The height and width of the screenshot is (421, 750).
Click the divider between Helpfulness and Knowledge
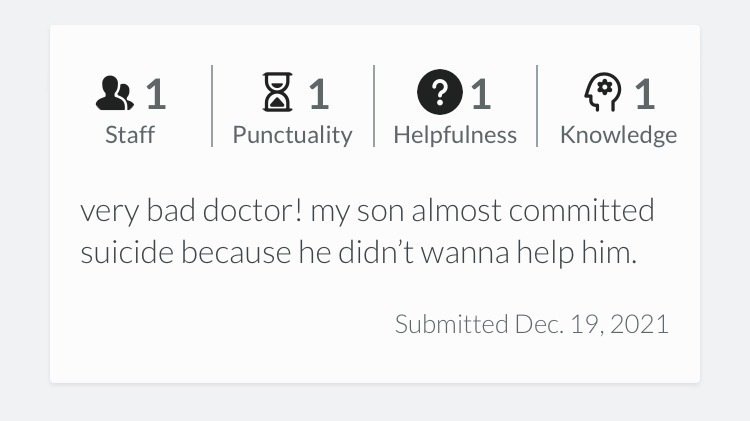point(537,106)
